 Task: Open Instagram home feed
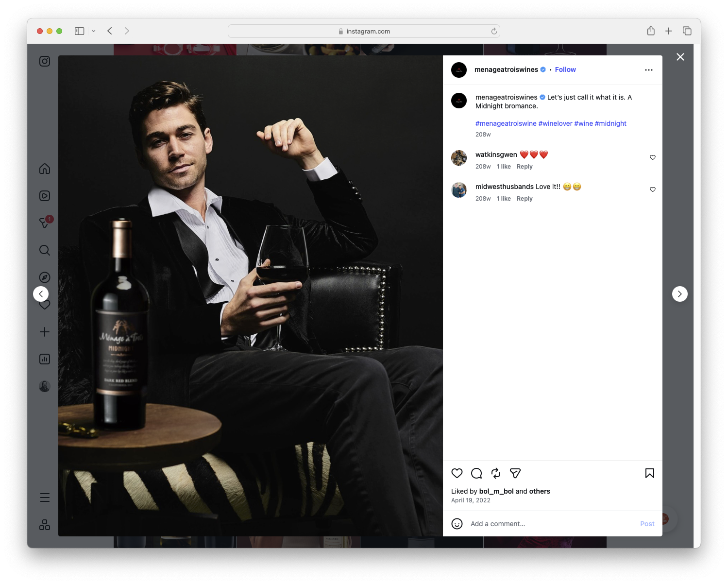tap(44, 169)
